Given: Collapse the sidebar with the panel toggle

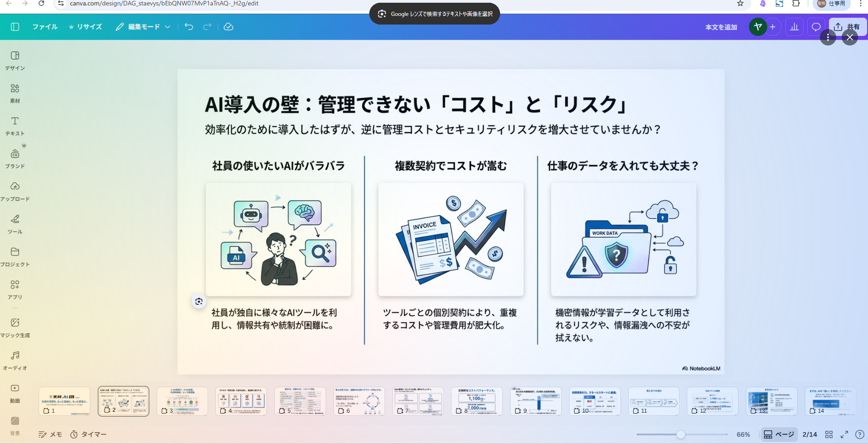Looking at the screenshot, I should [x=15, y=27].
